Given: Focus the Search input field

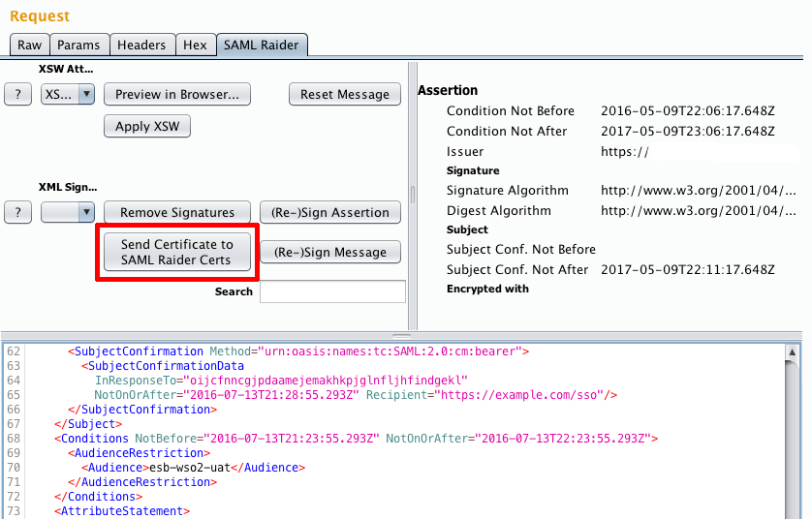Looking at the screenshot, I should point(332,291).
